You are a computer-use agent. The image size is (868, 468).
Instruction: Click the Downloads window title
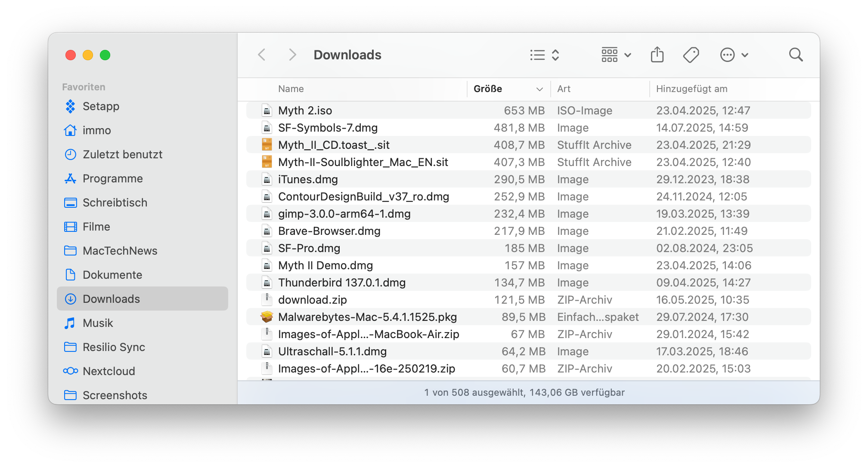347,55
